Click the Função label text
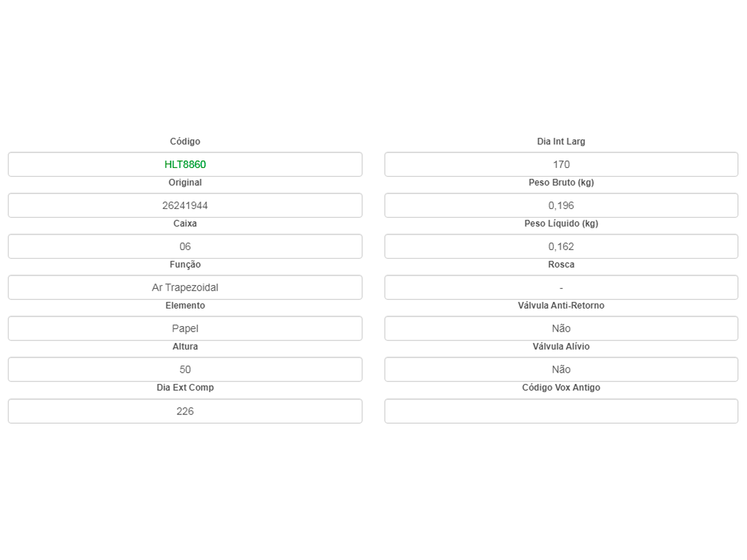The width and height of the screenshot is (747, 560). pos(185,264)
